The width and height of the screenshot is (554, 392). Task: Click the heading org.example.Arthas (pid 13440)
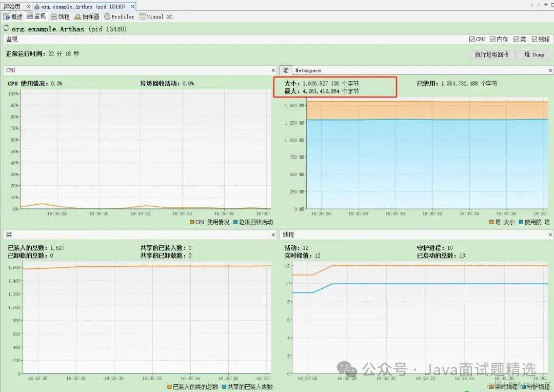[x=69, y=29]
